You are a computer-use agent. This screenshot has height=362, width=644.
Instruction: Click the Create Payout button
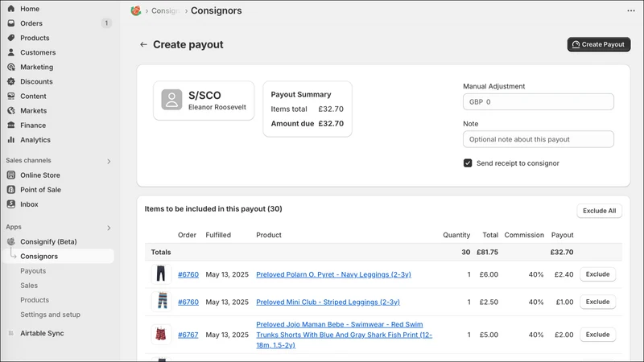point(599,44)
